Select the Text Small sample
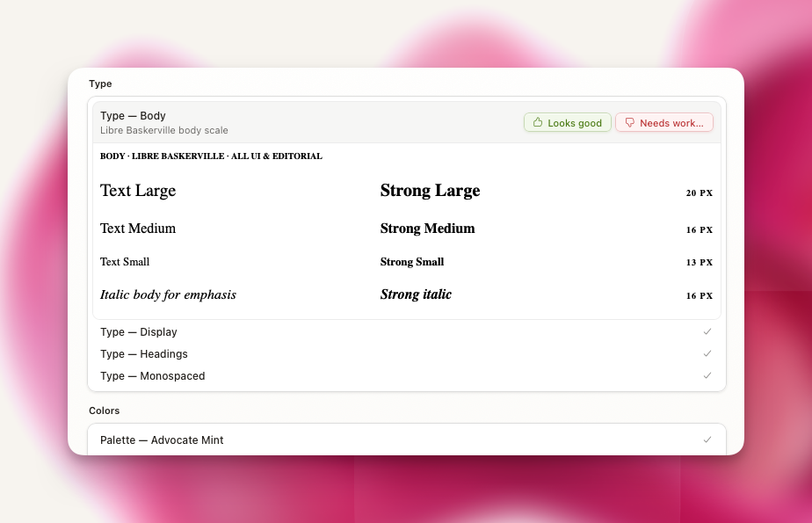The width and height of the screenshot is (812, 523). click(x=125, y=262)
